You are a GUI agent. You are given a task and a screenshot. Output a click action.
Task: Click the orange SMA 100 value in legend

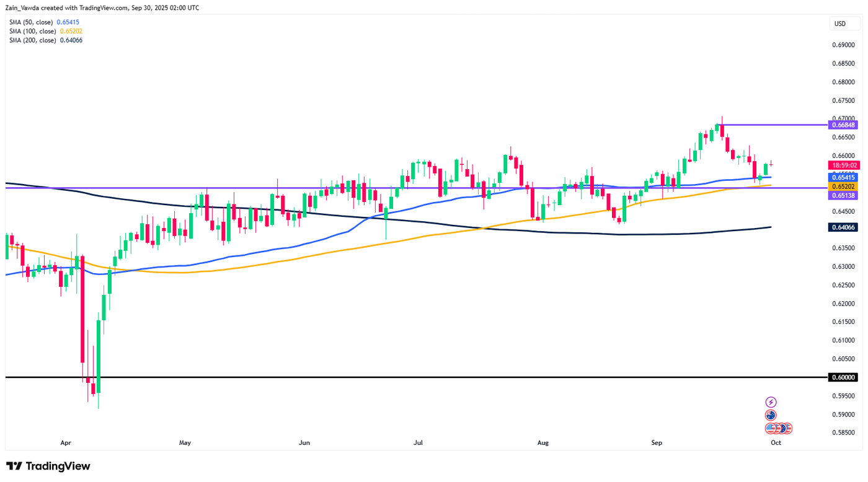click(69, 30)
